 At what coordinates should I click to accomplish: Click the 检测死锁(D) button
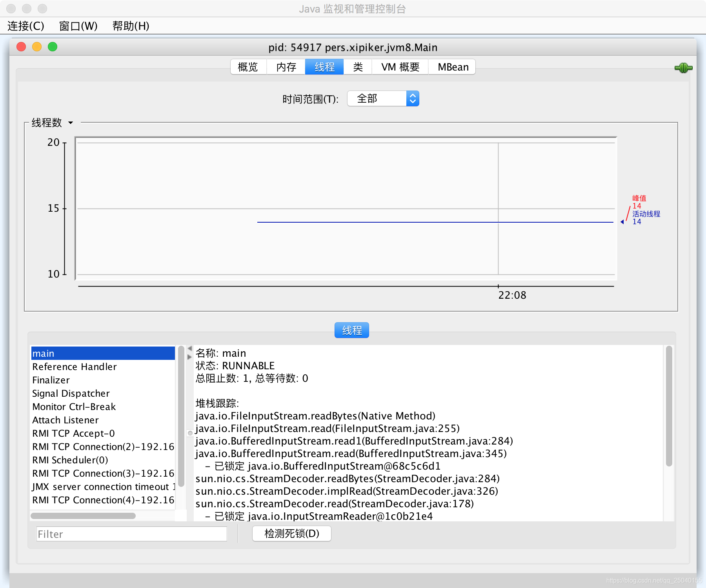pyautogui.click(x=292, y=534)
